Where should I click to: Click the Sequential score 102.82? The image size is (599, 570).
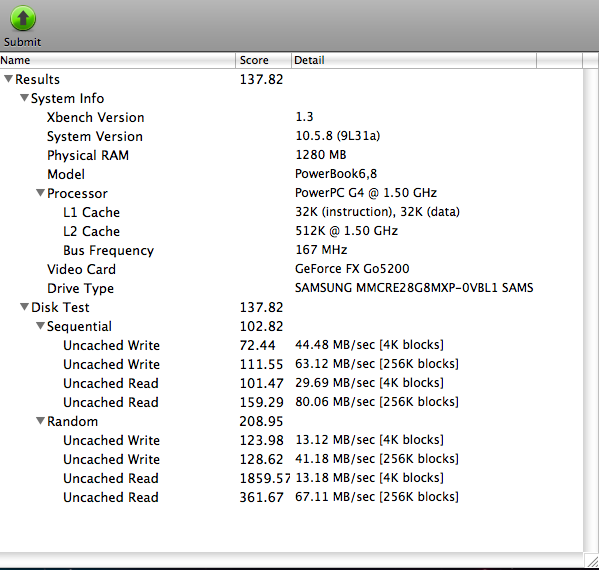(x=261, y=326)
